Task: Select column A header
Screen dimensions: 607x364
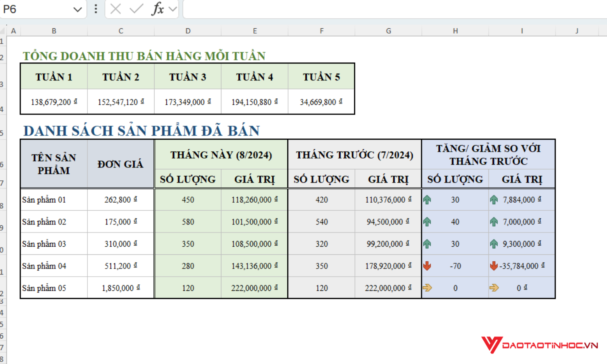Action: pos(13,31)
